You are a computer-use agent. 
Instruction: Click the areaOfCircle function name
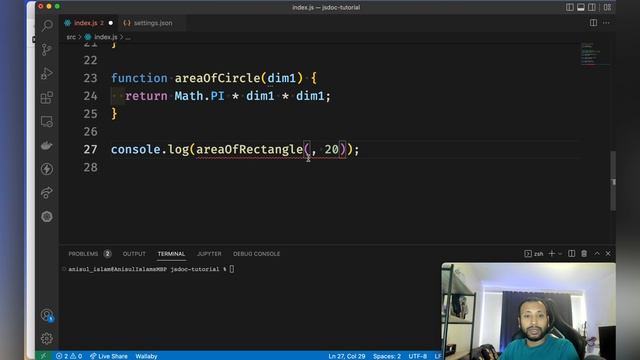pos(218,78)
